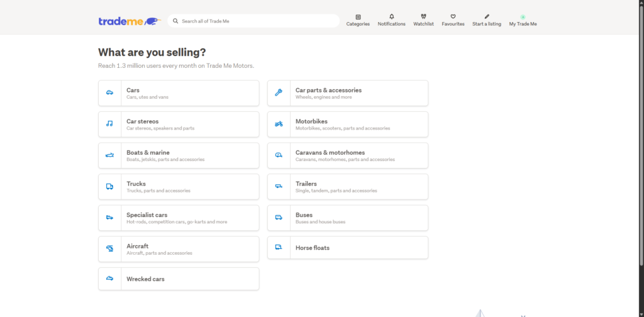This screenshot has width=644, height=317.
Task: Choose the Cars category title
Action: [133, 90]
